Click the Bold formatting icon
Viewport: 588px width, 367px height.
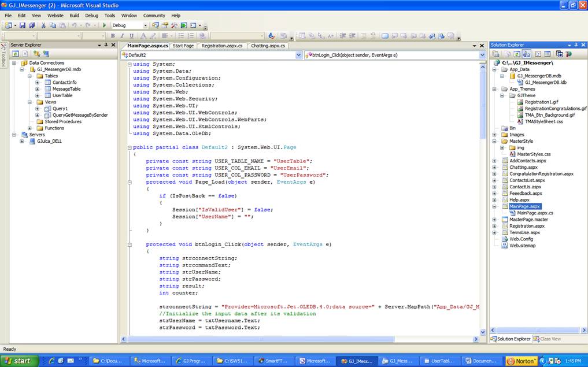point(113,36)
